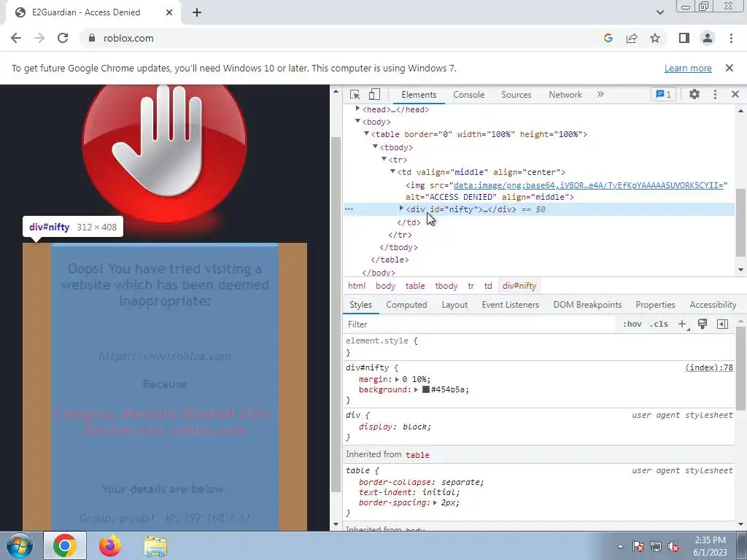The height and width of the screenshot is (560, 747).
Task: Open DevTools settings gear
Action: [694, 94]
